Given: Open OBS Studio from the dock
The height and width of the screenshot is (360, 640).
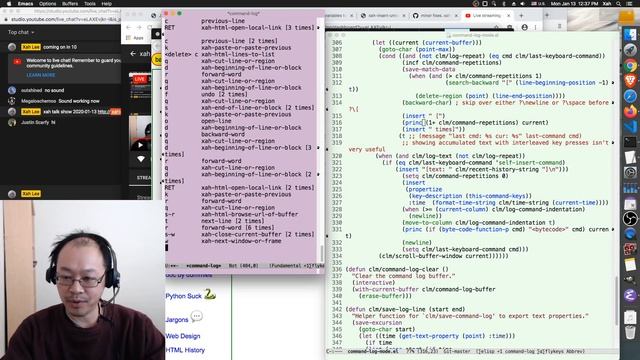Looking at the screenshot, I should coord(630,218).
